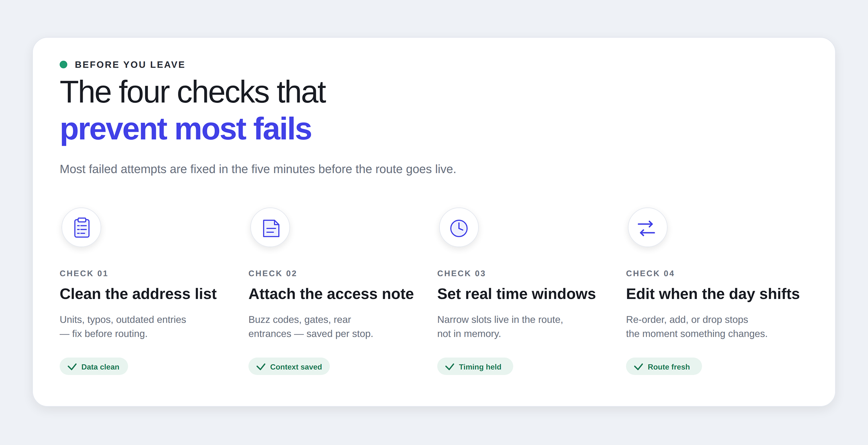Click the checkmark in Context saved badge

(261, 367)
